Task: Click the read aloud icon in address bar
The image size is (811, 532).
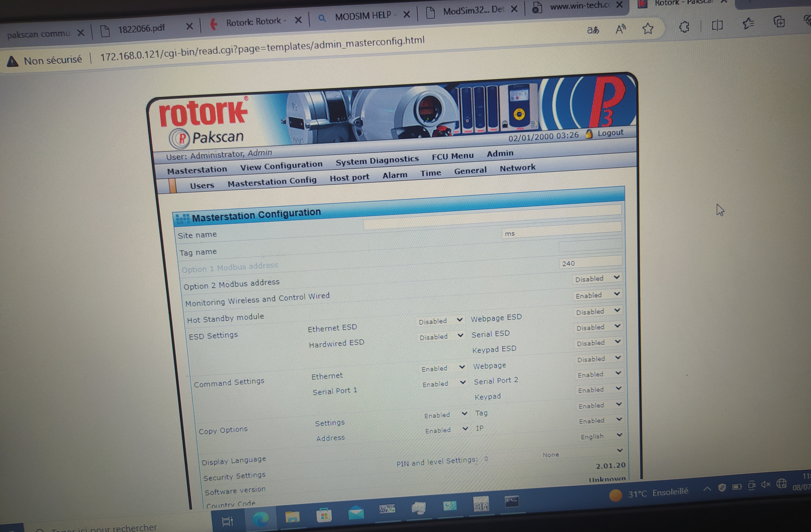Action: [x=621, y=30]
